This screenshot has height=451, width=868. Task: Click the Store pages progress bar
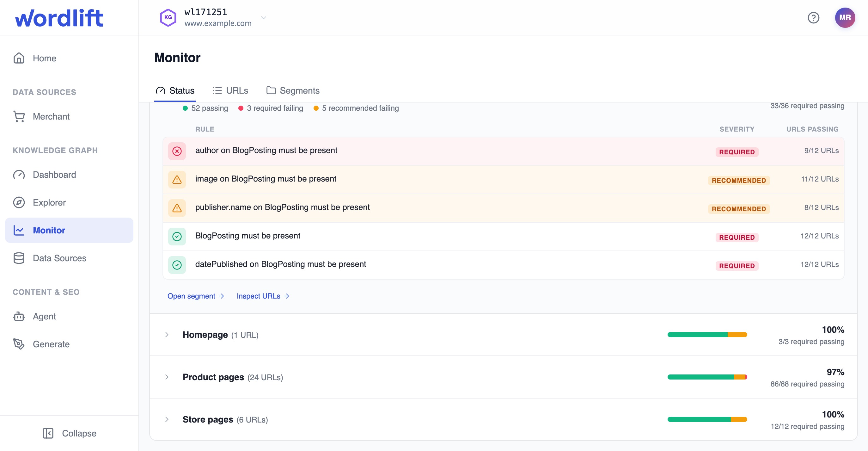click(x=707, y=419)
